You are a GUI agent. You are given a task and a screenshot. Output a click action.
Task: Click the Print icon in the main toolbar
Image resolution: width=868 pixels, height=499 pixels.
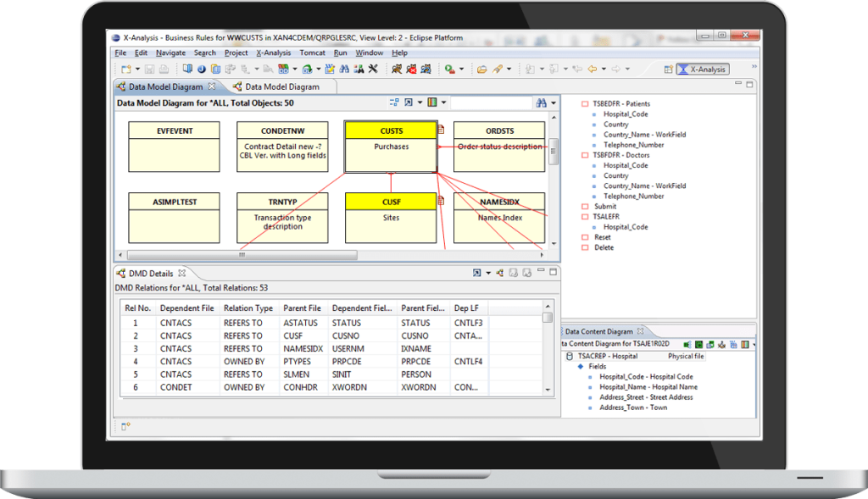[163, 69]
